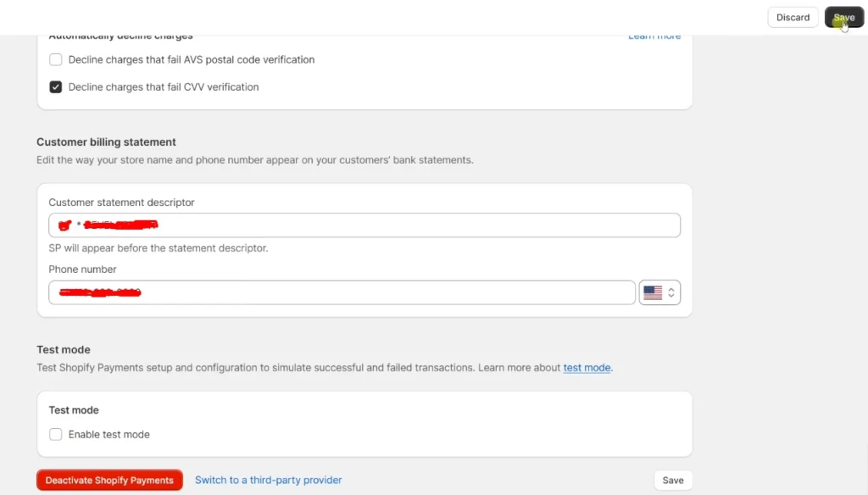This screenshot has width=868, height=495.
Task: Enable declining charges that fail AVS verification
Action: tap(56, 60)
